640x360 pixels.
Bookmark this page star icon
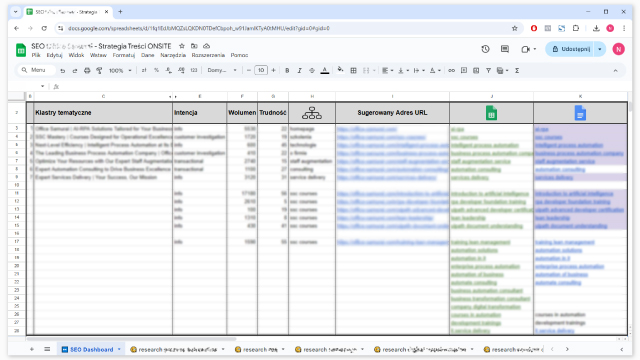pos(515,28)
